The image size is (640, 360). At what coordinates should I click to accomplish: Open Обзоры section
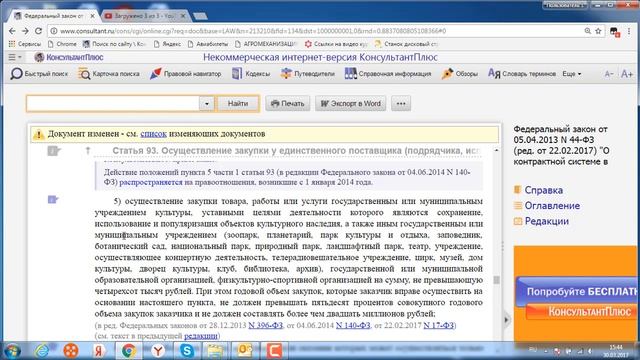460,74
